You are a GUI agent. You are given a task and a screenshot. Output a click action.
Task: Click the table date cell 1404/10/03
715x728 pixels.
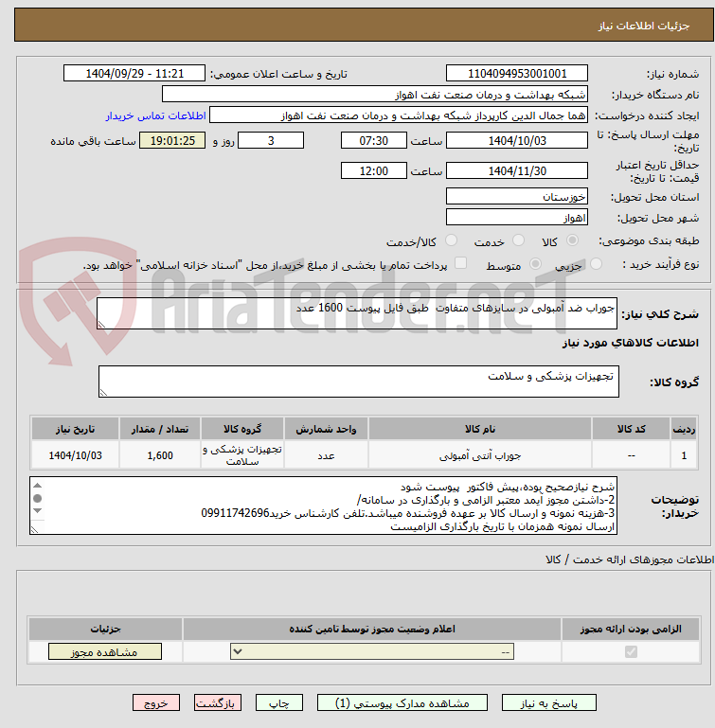point(75,455)
